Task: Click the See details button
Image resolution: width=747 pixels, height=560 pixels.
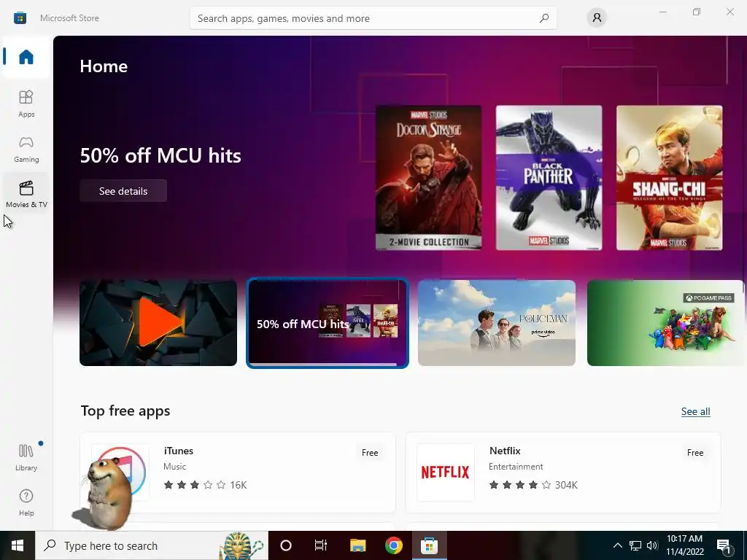Action: pyautogui.click(x=123, y=191)
